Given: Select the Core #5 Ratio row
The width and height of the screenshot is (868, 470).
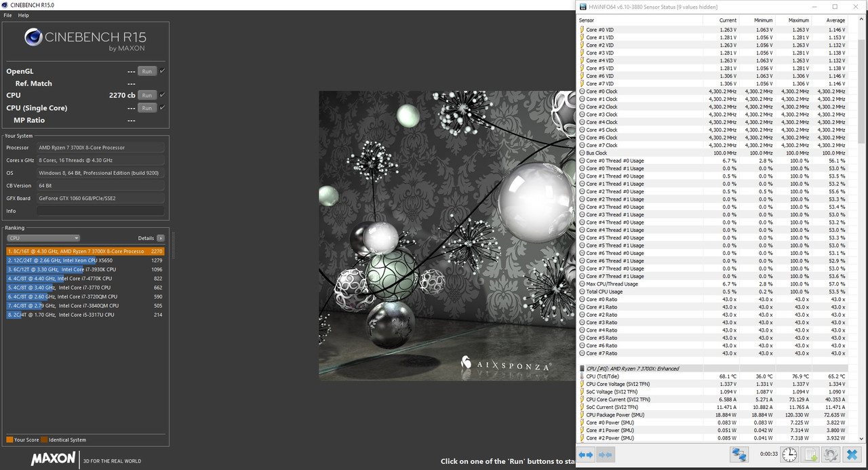Looking at the screenshot, I should pyautogui.click(x=712, y=338).
